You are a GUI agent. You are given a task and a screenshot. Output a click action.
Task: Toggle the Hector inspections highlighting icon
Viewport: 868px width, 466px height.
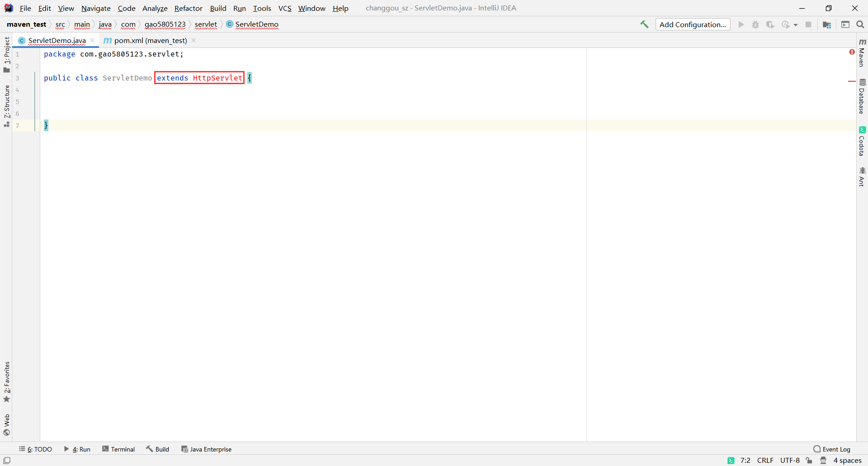pos(823,461)
